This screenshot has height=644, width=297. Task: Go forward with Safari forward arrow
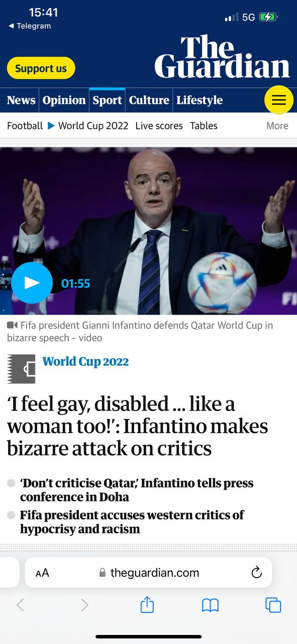pos(84,605)
